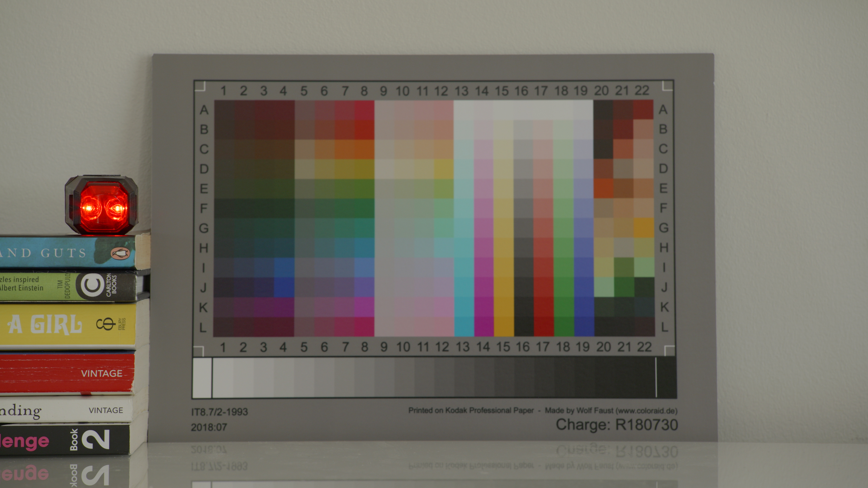The image size is (868, 488).
Task: Select the "2018:07" date text
Action: [209, 427]
